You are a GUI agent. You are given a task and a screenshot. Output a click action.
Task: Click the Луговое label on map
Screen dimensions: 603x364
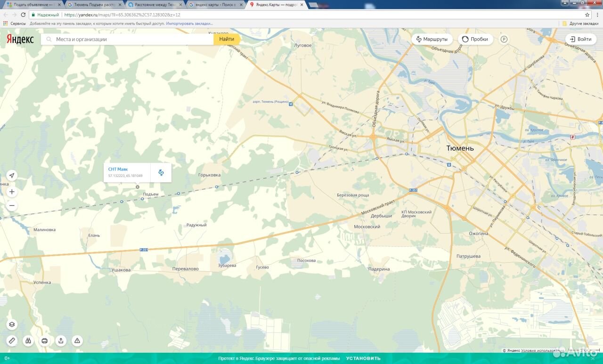pyautogui.click(x=303, y=45)
